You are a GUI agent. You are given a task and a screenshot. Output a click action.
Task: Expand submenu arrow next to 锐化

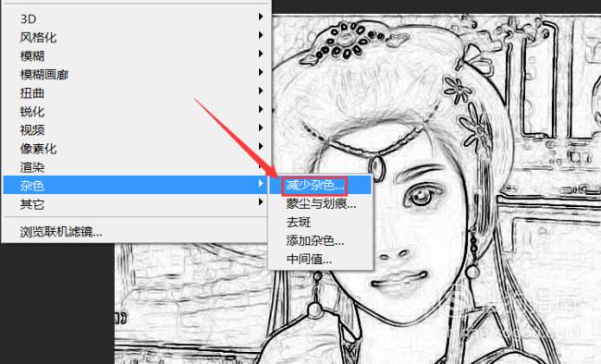coord(261,109)
